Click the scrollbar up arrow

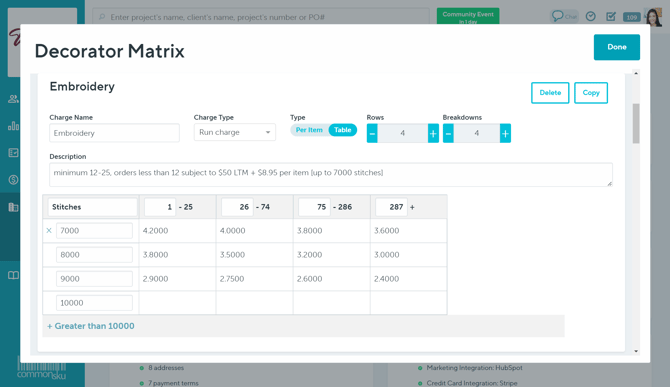pyautogui.click(x=636, y=73)
